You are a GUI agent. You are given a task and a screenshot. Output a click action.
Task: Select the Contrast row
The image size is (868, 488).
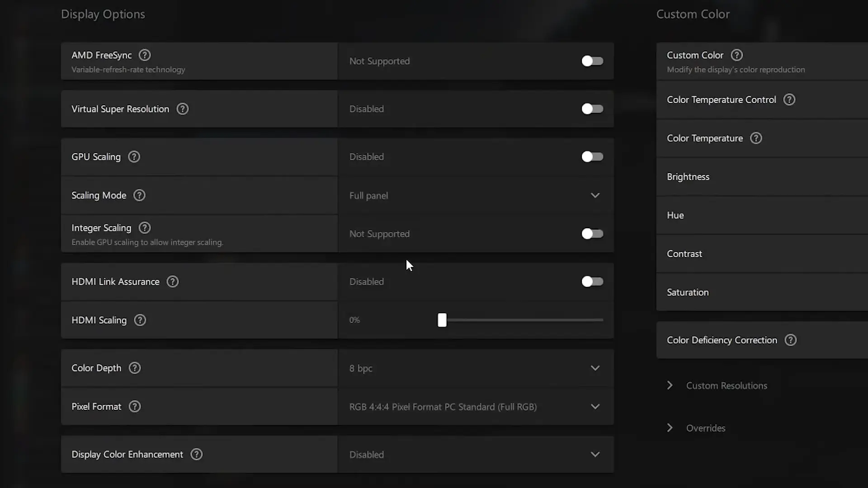pos(762,253)
